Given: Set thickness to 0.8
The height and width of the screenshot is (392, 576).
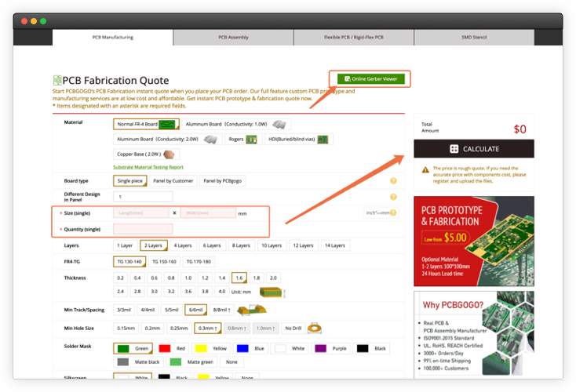Looking at the screenshot, I should point(171,278).
